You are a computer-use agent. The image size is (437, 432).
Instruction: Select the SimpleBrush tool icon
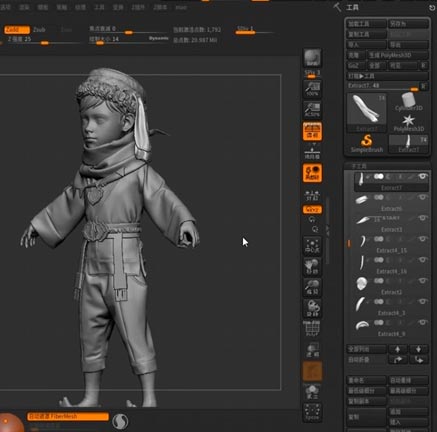tap(367, 144)
